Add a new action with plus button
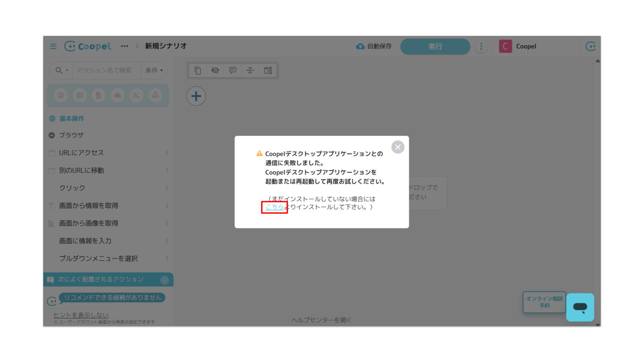This screenshot has width=644, height=362. coord(196,96)
